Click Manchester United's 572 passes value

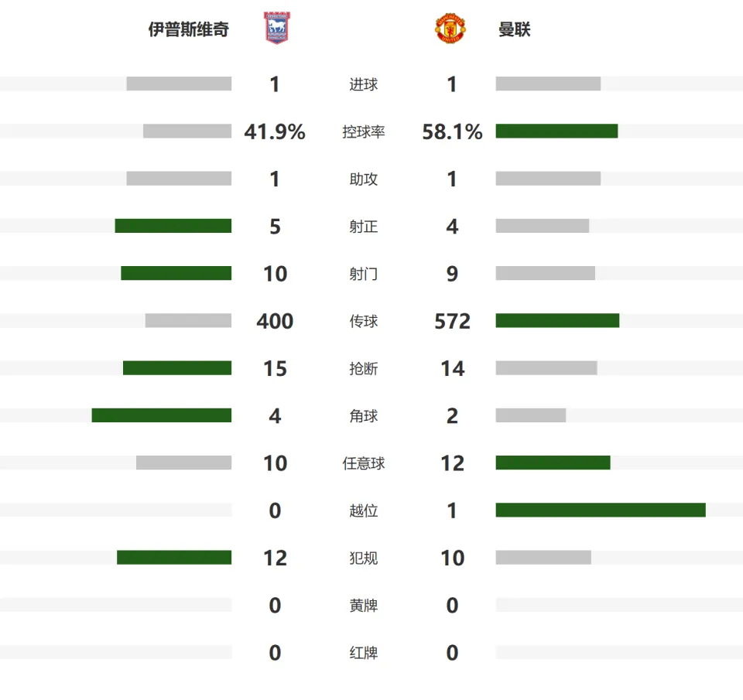453,321
